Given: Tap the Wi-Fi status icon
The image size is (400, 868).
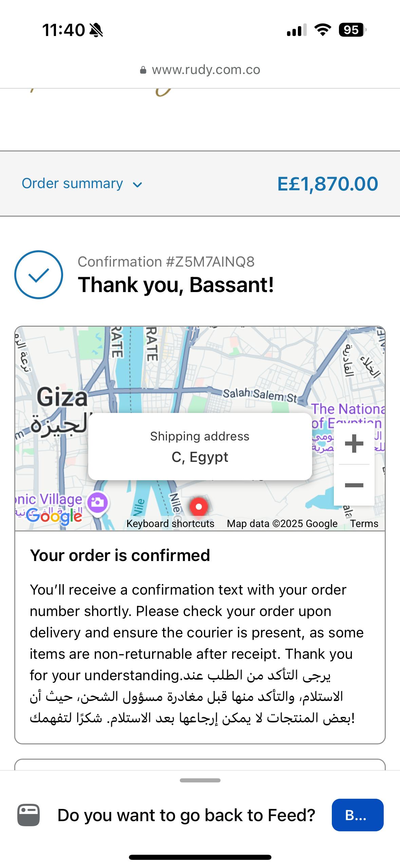Looking at the screenshot, I should tap(323, 30).
